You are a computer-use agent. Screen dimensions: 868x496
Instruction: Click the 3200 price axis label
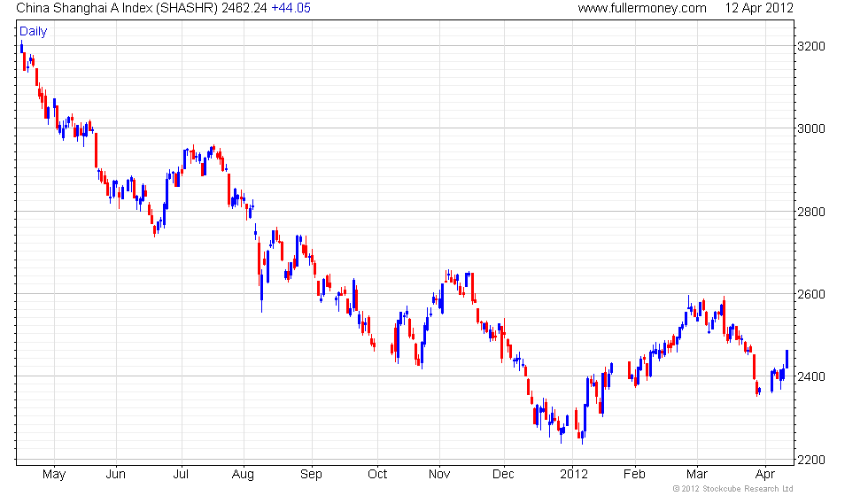(x=811, y=46)
